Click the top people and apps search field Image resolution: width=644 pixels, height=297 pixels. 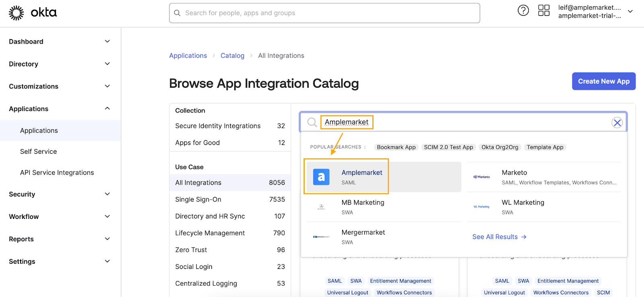pyautogui.click(x=324, y=13)
